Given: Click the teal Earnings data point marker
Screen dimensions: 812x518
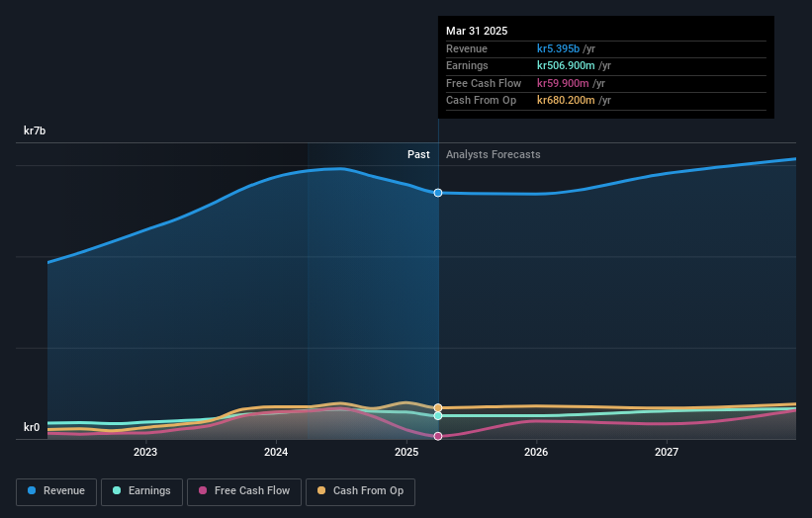Looking at the screenshot, I should [x=438, y=415].
